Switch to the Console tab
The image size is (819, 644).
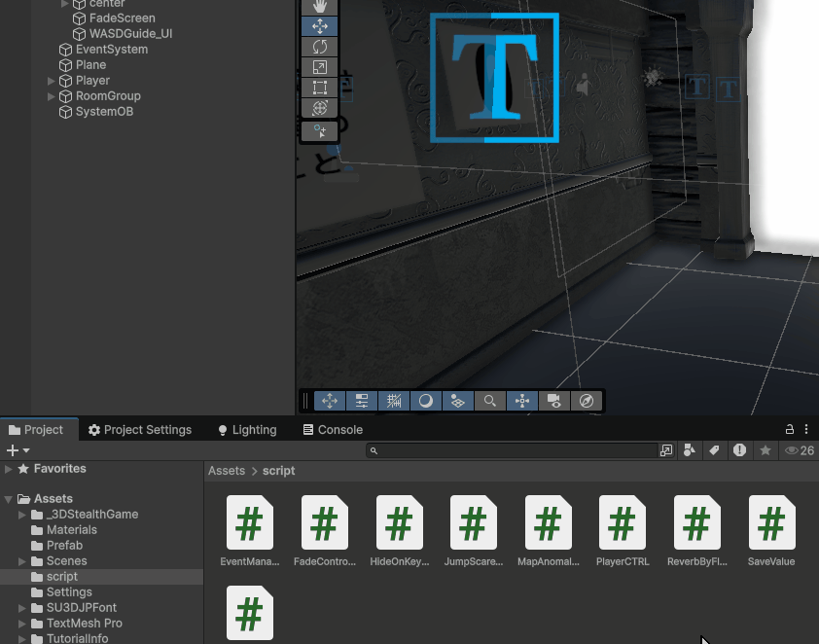pos(332,430)
